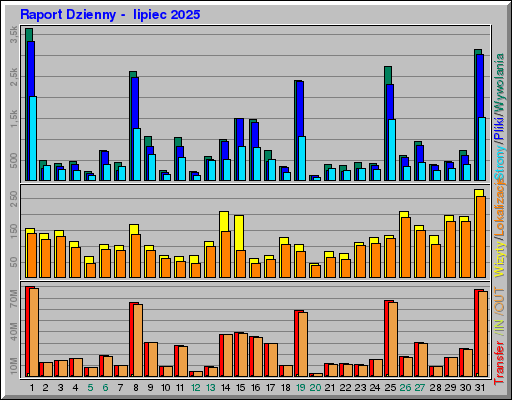Click the light orange transfer bar for day 25

pos(393,339)
